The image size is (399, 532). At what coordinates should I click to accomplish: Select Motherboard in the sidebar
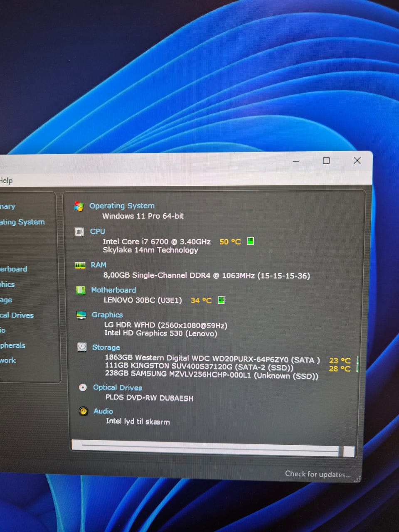14,269
